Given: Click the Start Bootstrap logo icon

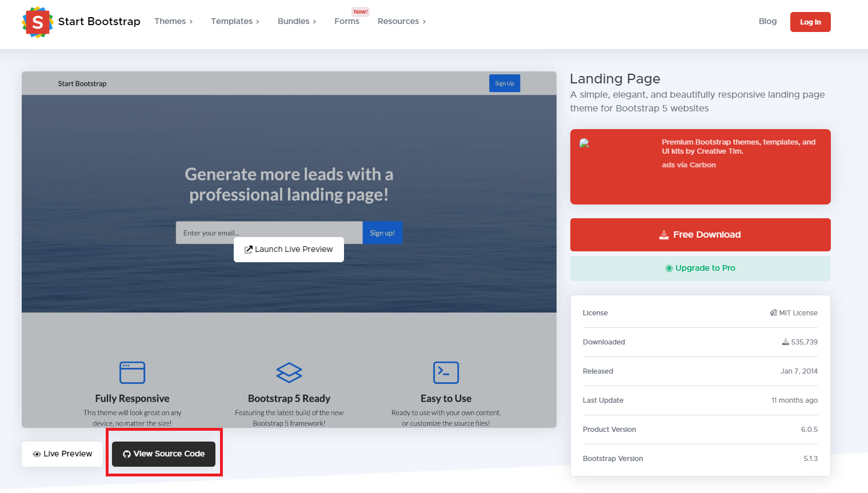Looking at the screenshot, I should pos(38,22).
